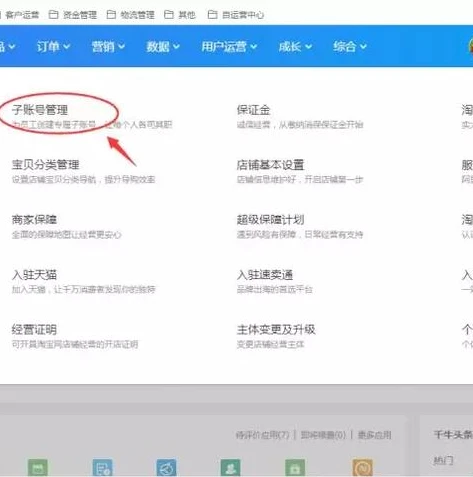The height and width of the screenshot is (477, 473).
Task: Go to 入驻速卖通
Action: coord(265,275)
